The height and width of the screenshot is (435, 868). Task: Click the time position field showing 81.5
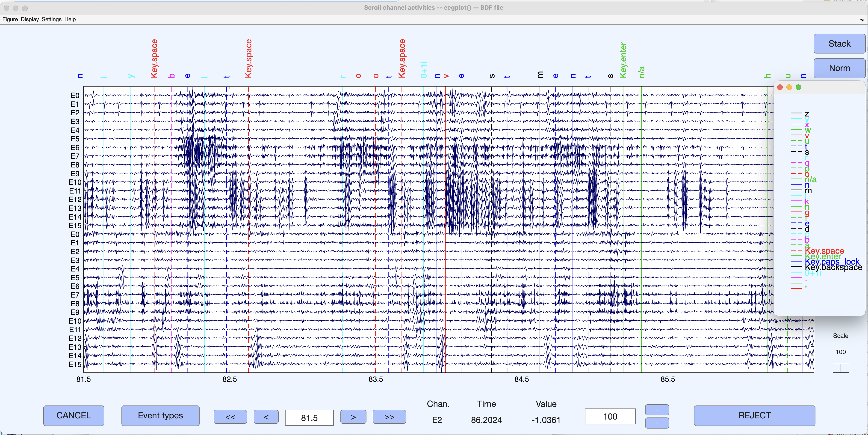click(309, 418)
